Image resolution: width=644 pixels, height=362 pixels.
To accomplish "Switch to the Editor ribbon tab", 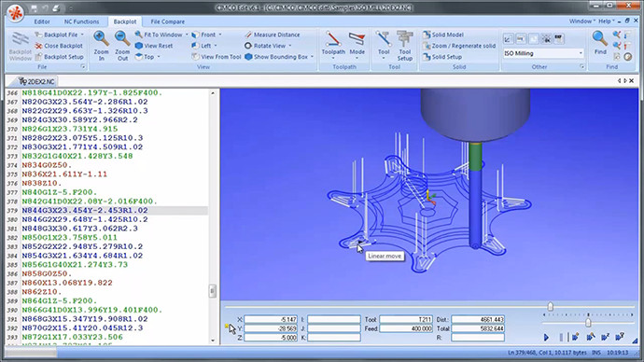I will pyautogui.click(x=42, y=21).
